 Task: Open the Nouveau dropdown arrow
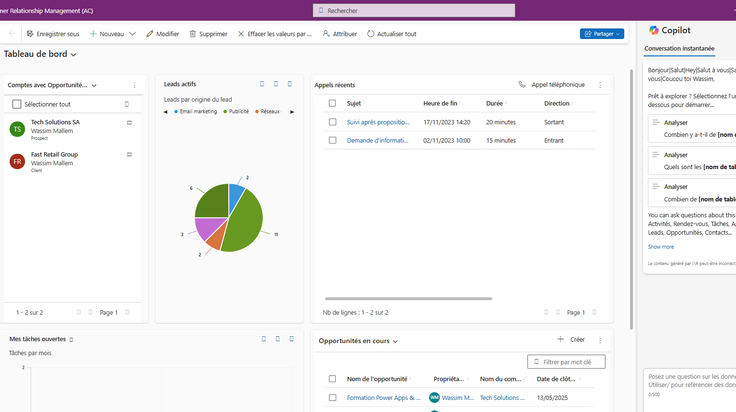132,34
